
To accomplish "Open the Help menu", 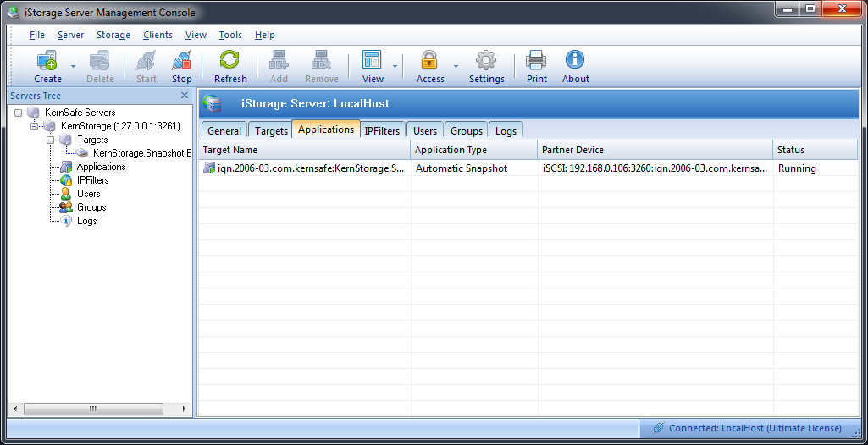I will click(x=264, y=35).
